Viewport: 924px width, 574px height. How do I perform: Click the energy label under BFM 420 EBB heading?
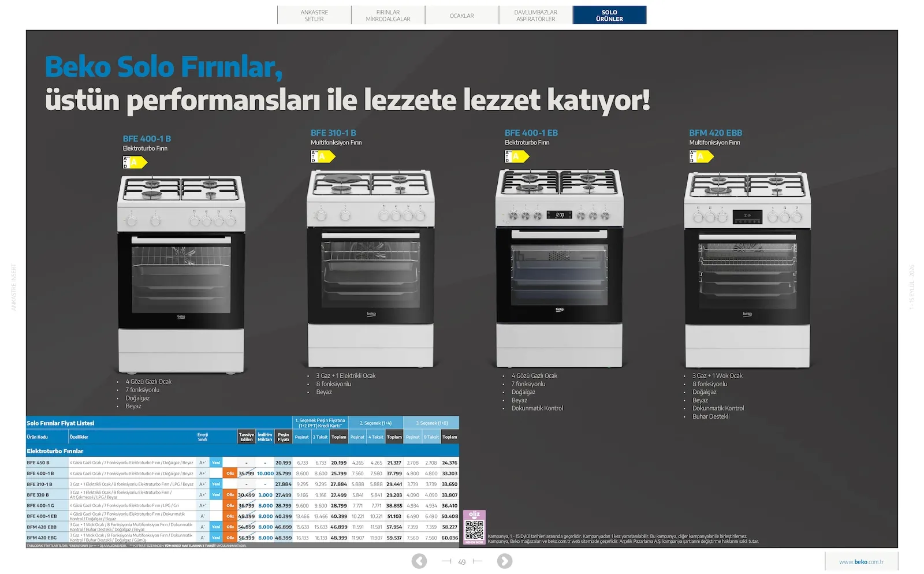(702, 156)
